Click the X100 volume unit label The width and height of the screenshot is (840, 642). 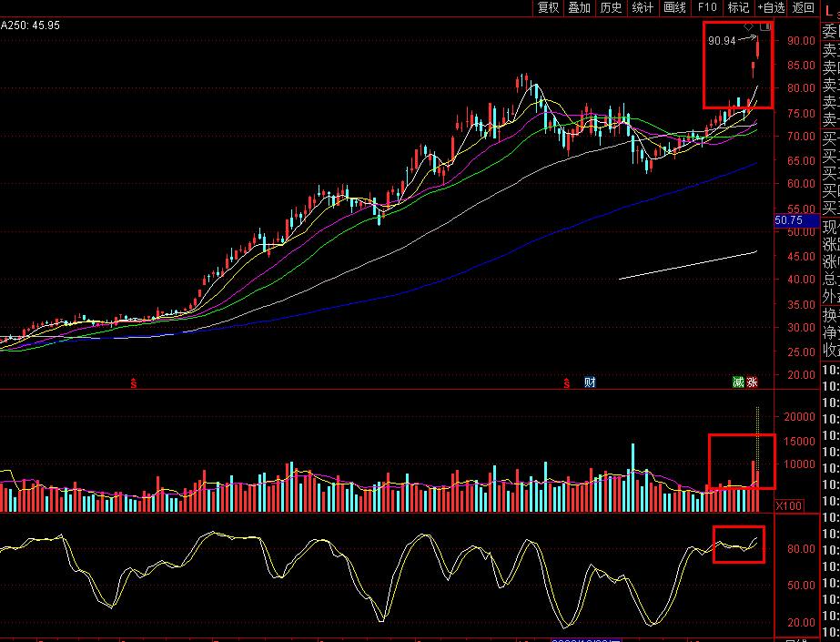point(788,505)
